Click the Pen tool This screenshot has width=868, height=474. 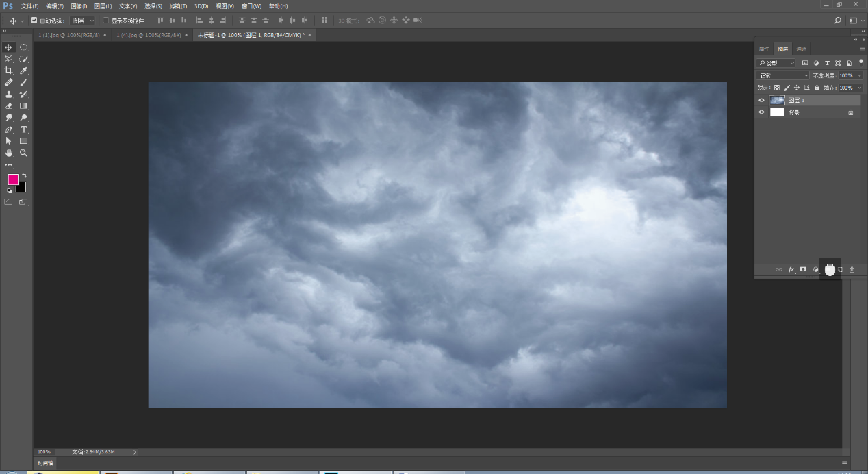click(9, 129)
